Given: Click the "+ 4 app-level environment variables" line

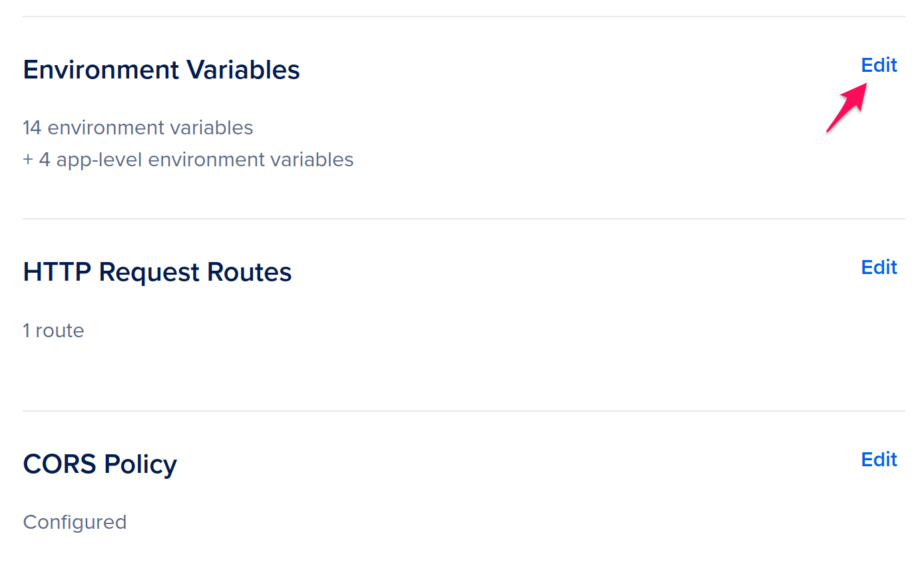Looking at the screenshot, I should pyautogui.click(x=188, y=160).
